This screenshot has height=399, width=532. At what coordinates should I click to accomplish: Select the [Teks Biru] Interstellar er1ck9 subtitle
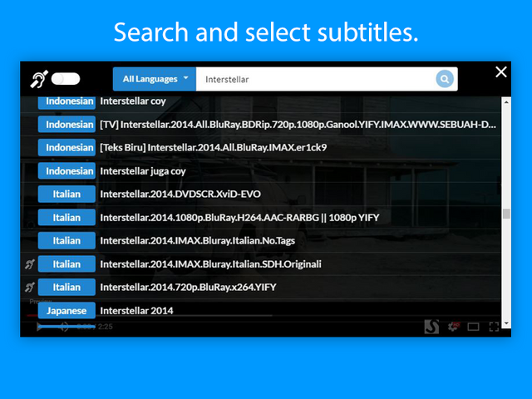pos(213,148)
